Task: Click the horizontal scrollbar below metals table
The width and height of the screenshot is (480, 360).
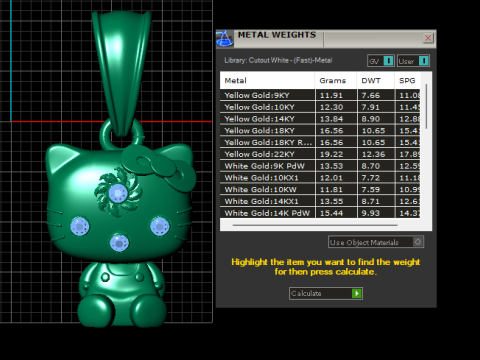Action: pyautogui.click(x=315, y=225)
